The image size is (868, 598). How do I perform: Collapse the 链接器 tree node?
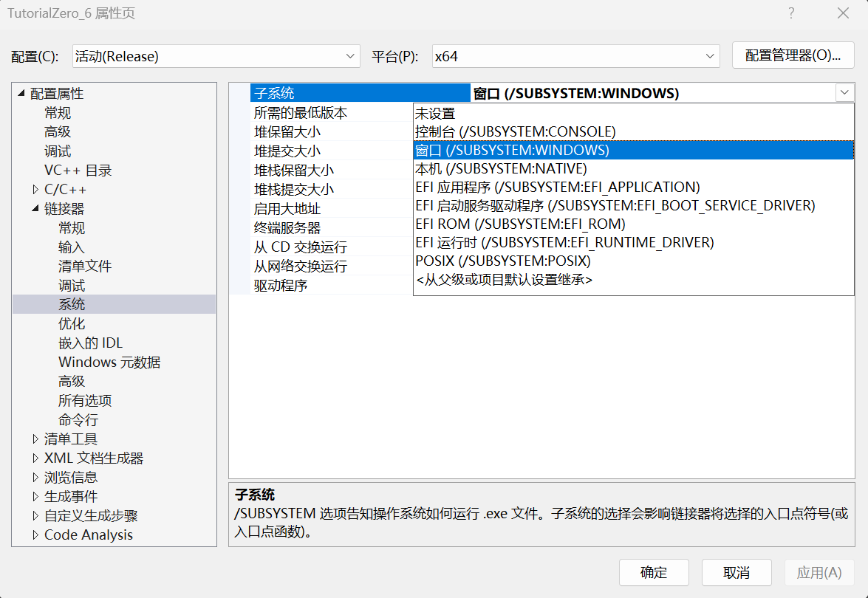click(x=35, y=208)
